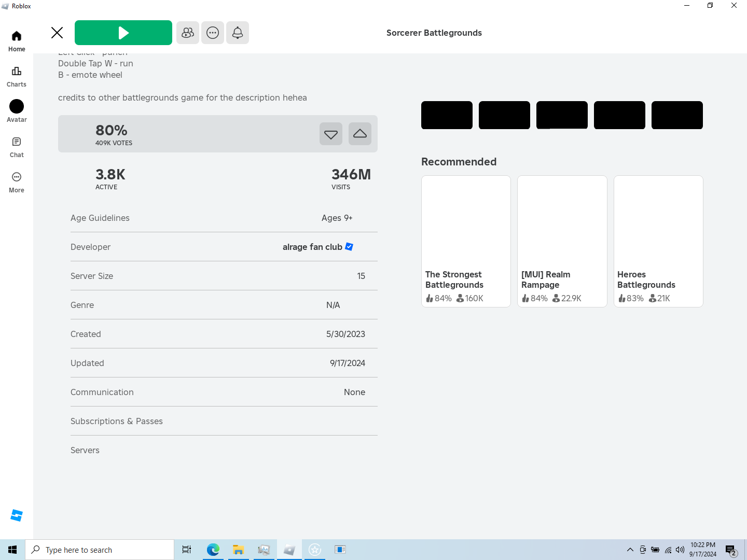Open the Heroes Battlegrounds recommended card
Screen dimensions: 747x560
coord(658,241)
